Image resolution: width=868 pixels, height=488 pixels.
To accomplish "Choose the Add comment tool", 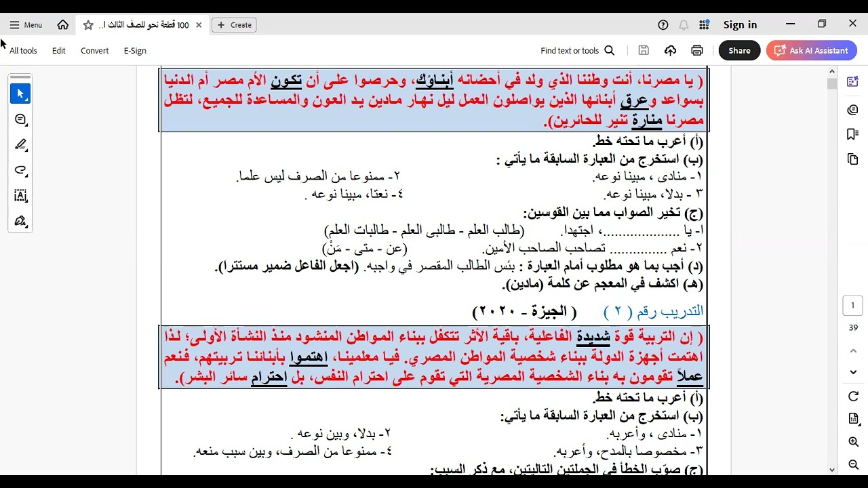I will point(20,119).
